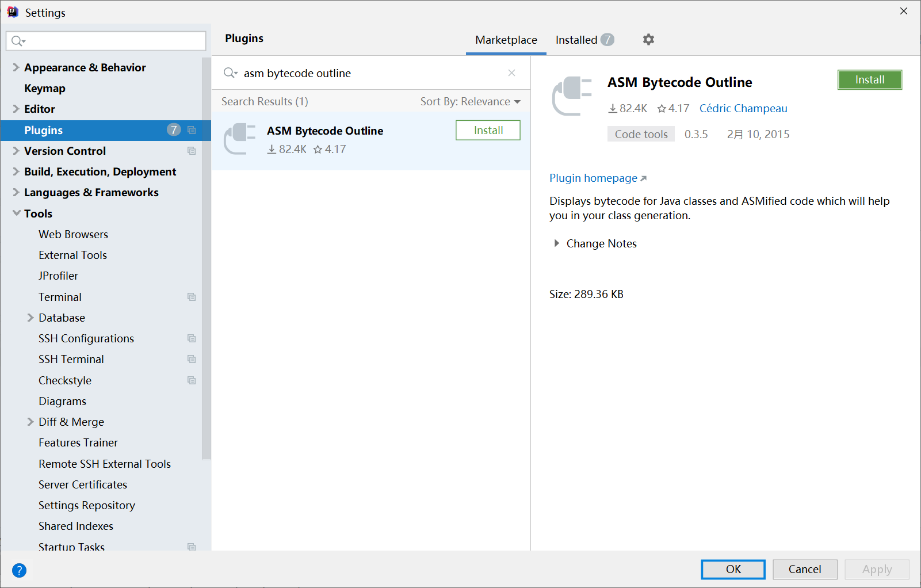The width and height of the screenshot is (921, 588).
Task: Open Cédric Champeau vendor link
Action: tap(743, 108)
